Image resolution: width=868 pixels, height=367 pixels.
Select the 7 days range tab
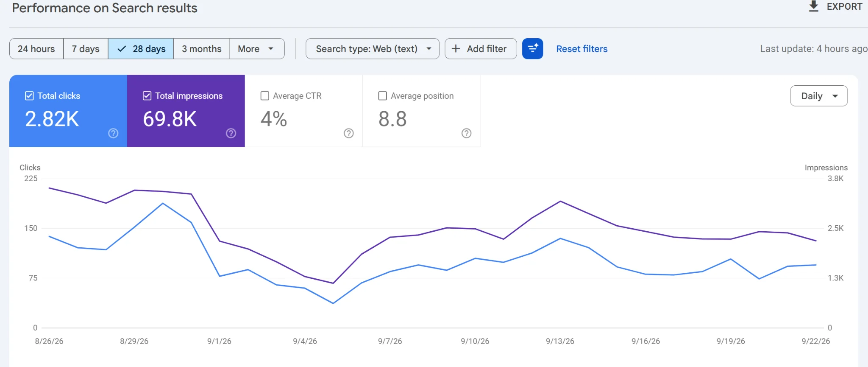click(86, 49)
